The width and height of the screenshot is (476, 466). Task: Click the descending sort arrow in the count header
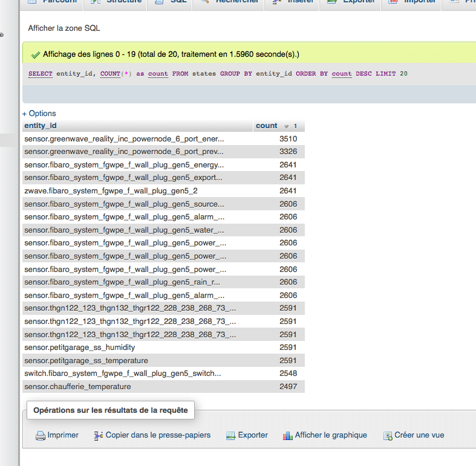click(286, 126)
